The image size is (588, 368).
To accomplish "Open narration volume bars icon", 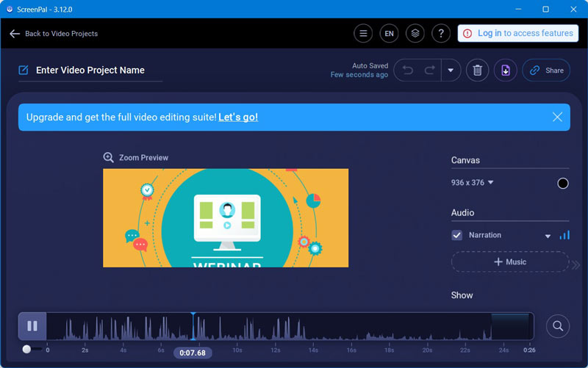I will [564, 235].
